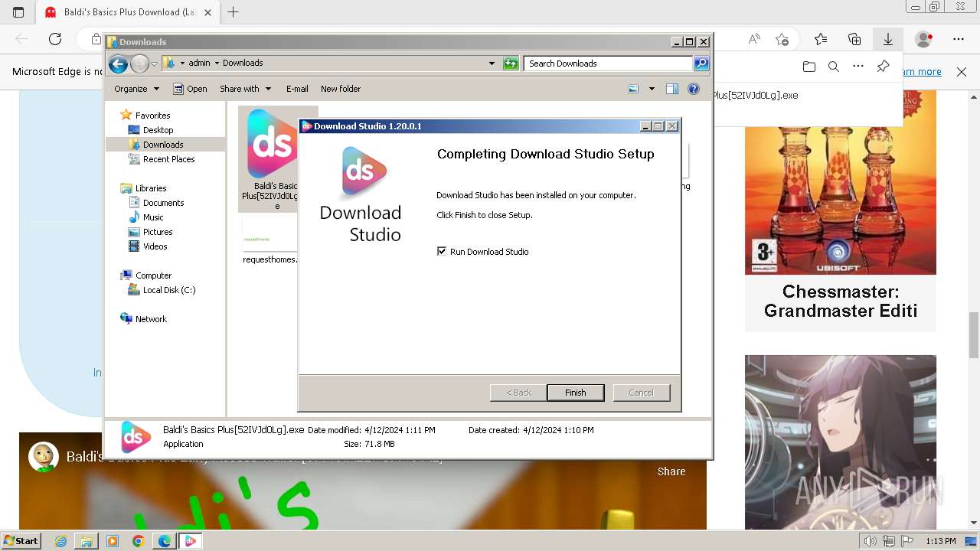Image resolution: width=980 pixels, height=551 pixels.
Task: Click the search magnifier button in Explorer
Action: coord(701,64)
